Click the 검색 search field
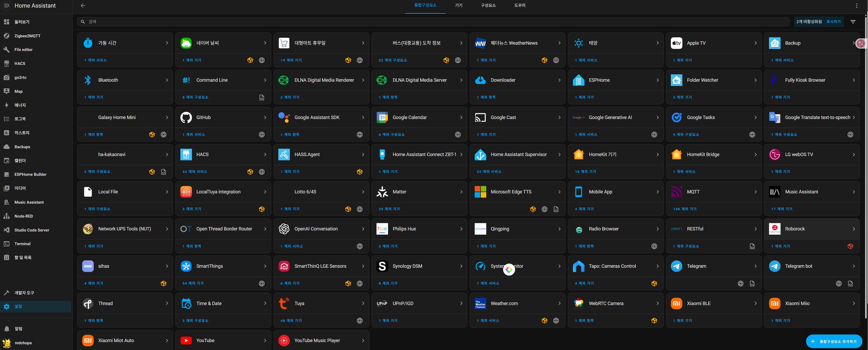This screenshot has width=868, height=350. click(x=434, y=22)
